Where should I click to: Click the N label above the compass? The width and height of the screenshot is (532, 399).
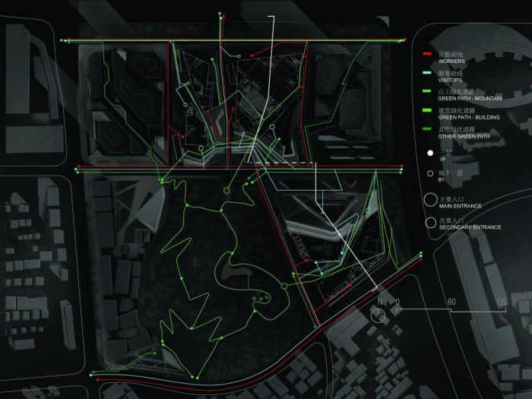point(380,302)
